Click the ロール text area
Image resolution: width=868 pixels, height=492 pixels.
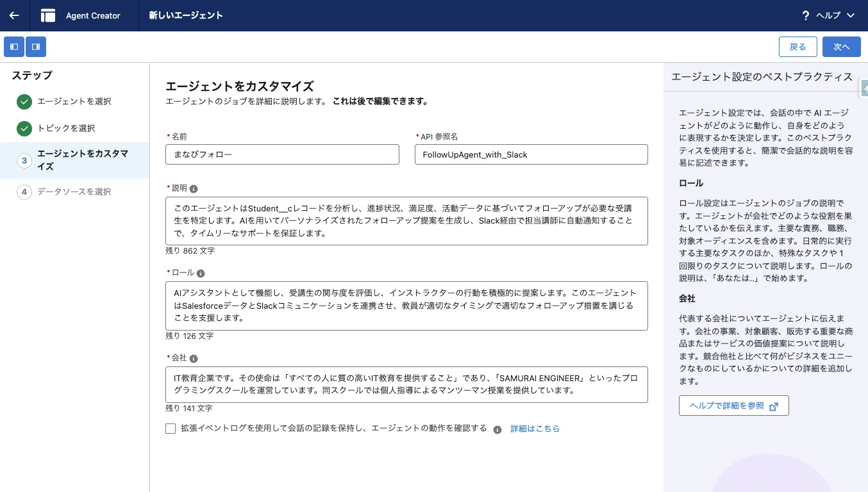[x=406, y=306]
